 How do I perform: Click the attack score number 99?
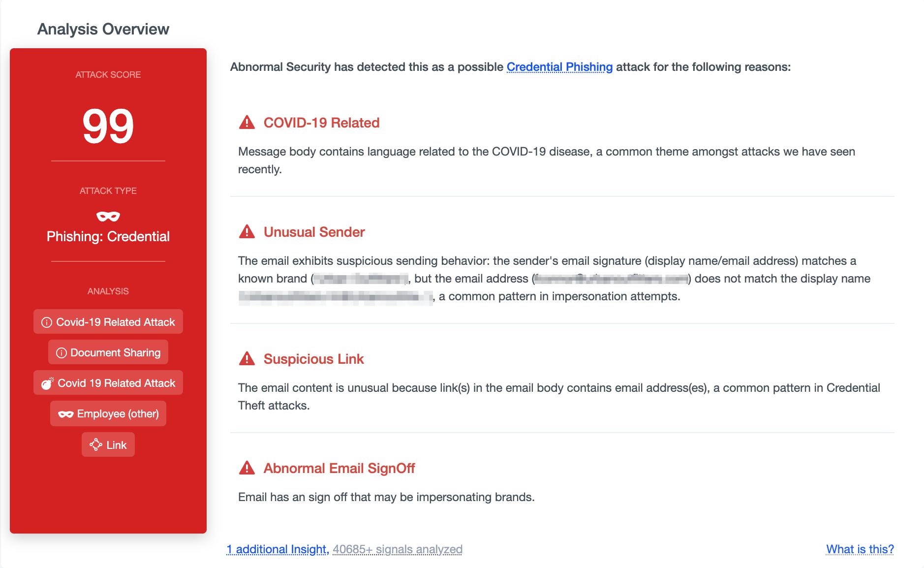[108, 126]
